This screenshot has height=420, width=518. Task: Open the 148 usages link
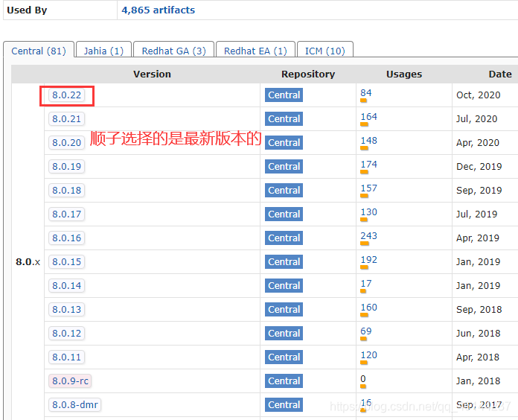(x=368, y=141)
